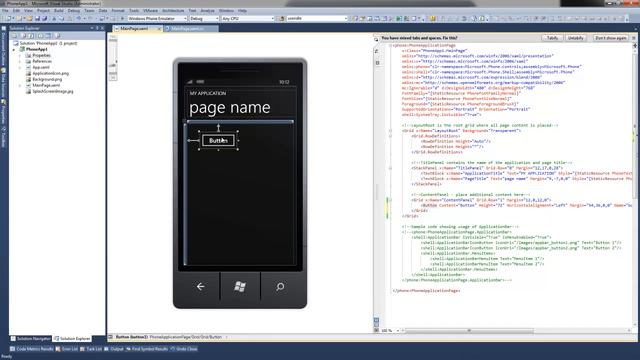Switch to the Solution Explorer bottom tab
This screenshot has height=360, width=640.
point(73,339)
